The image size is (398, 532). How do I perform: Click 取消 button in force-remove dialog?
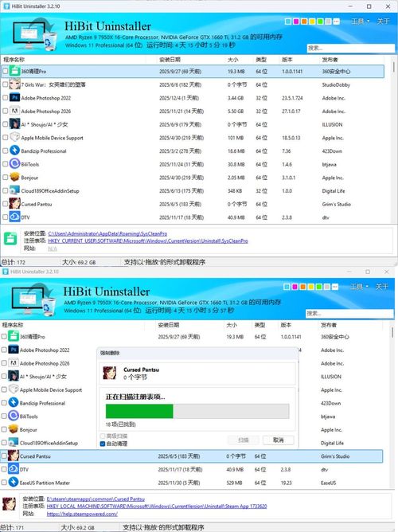click(278, 440)
